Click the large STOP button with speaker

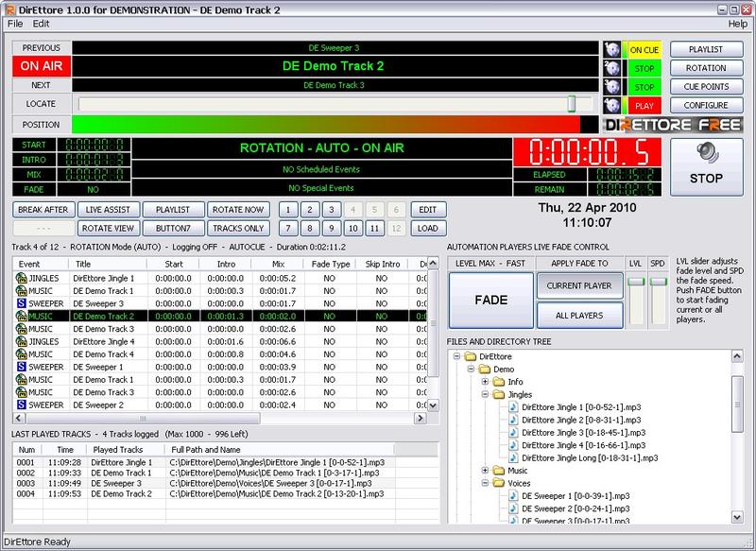coord(706,166)
